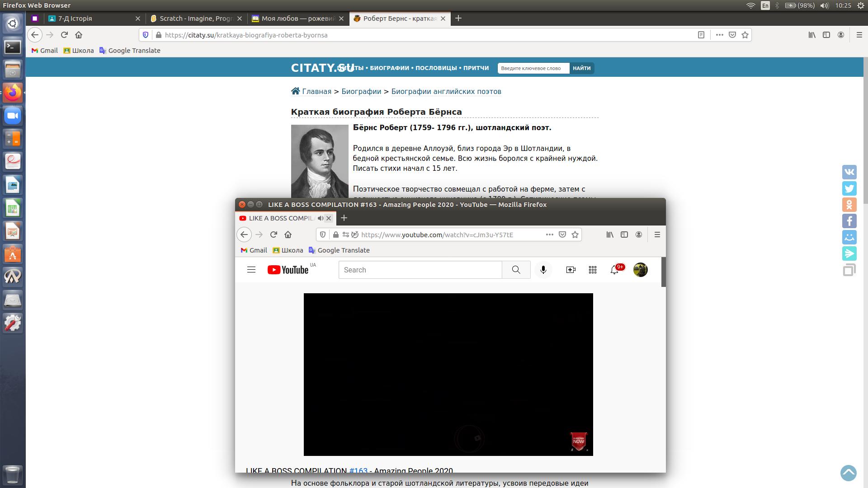Image resolution: width=868 pixels, height=488 pixels.
Task: Share page via VK icon
Action: [849, 172]
